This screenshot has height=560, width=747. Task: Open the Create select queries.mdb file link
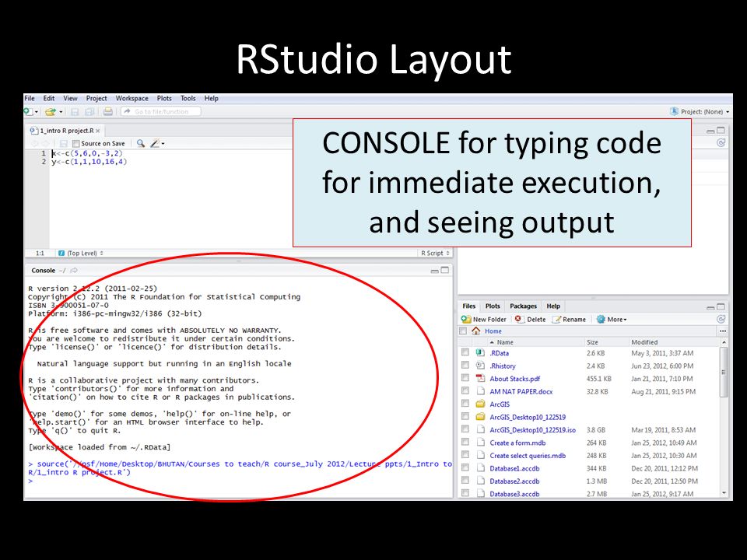point(528,456)
